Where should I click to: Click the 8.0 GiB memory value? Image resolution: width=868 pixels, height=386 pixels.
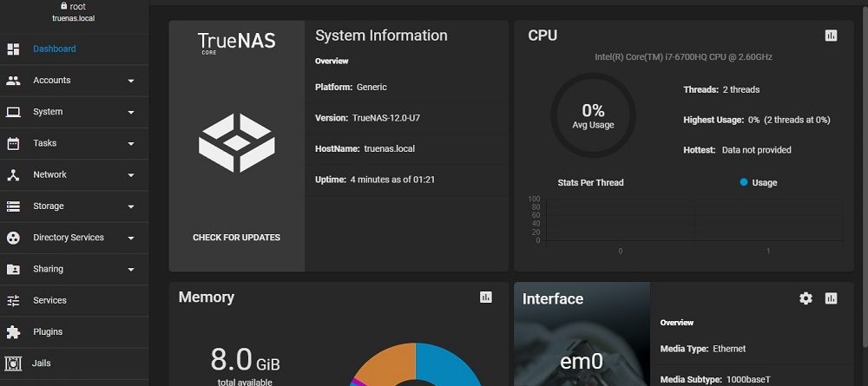(245, 359)
